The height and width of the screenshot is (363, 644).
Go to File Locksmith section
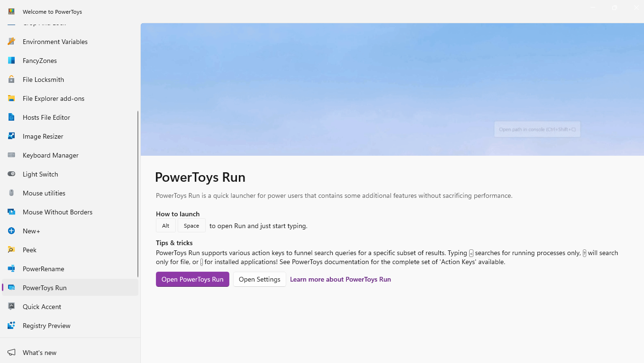click(x=70, y=80)
